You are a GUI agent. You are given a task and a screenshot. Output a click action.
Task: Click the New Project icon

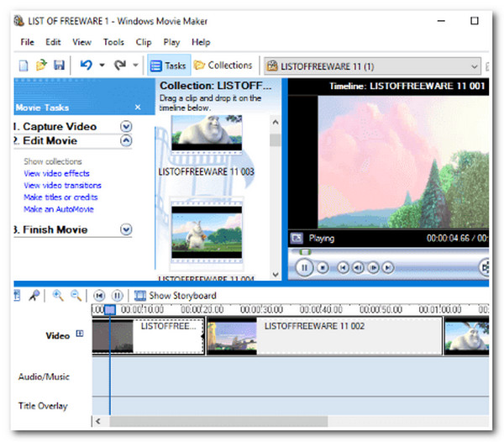[x=24, y=66]
